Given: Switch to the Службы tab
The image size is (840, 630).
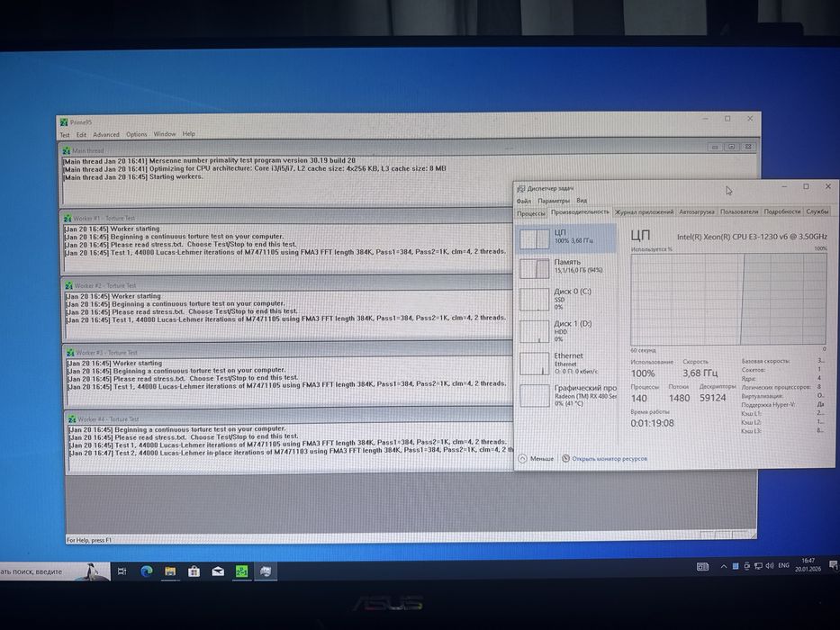Looking at the screenshot, I should 817,211.
